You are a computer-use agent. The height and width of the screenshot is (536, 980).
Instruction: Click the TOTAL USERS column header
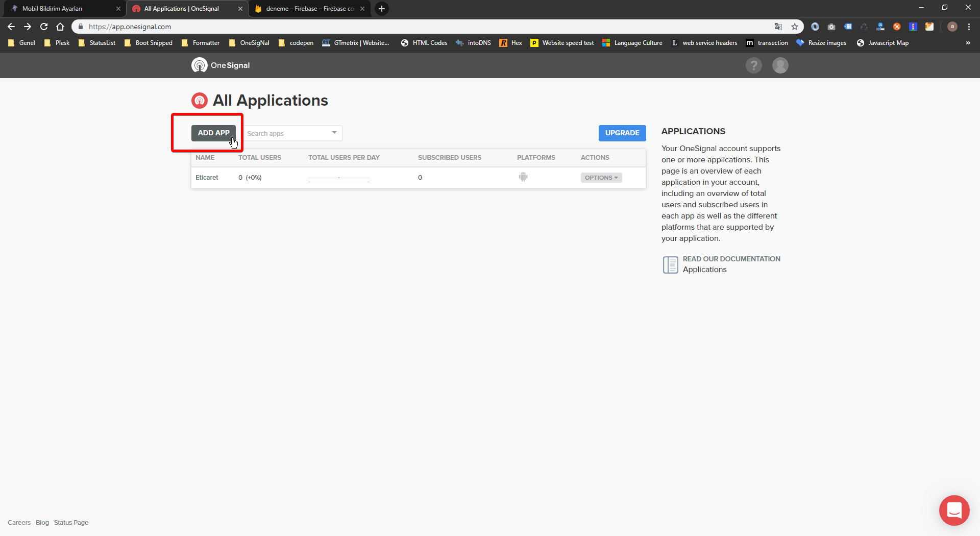pyautogui.click(x=260, y=158)
